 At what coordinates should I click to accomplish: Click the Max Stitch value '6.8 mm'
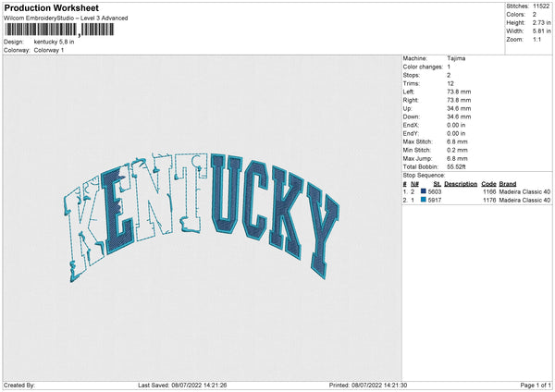tap(457, 141)
